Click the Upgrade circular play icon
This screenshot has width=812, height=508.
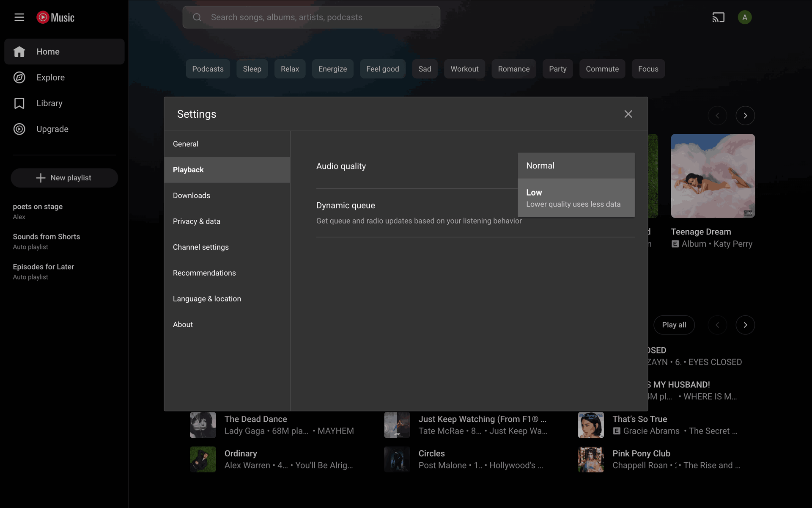click(19, 129)
